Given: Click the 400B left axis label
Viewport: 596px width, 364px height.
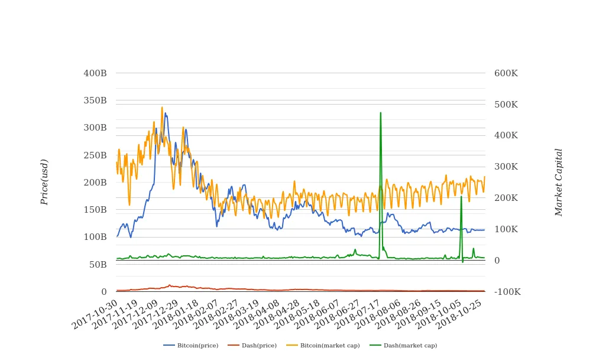Looking at the screenshot, I should tap(95, 73).
